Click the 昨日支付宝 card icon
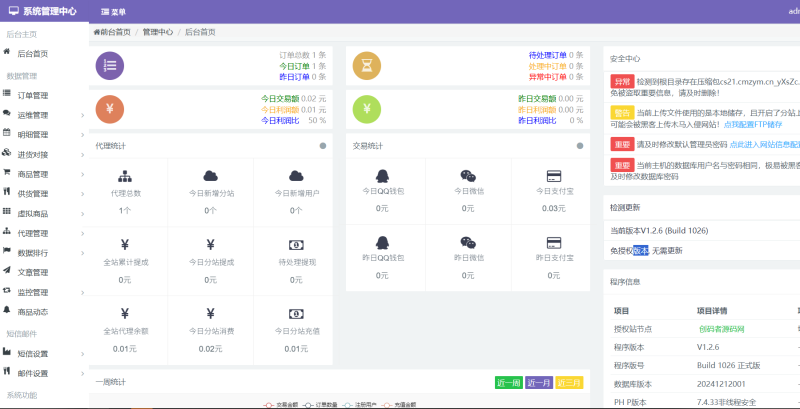Viewport: 800px width, 409px height. 554,242
